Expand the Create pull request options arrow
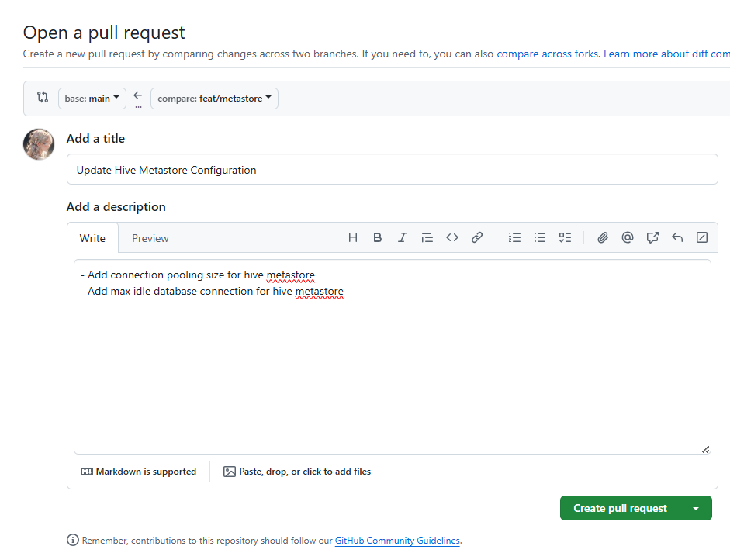The image size is (730, 560). pyautogui.click(x=696, y=509)
